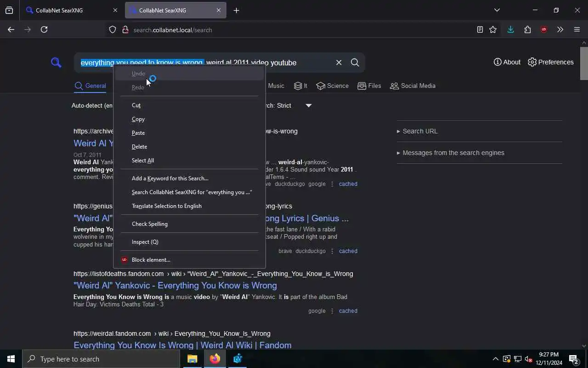Click Search CollabNet SearXNG for selection
Viewport: 588px width, 368px height.
[x=189, y=192]
